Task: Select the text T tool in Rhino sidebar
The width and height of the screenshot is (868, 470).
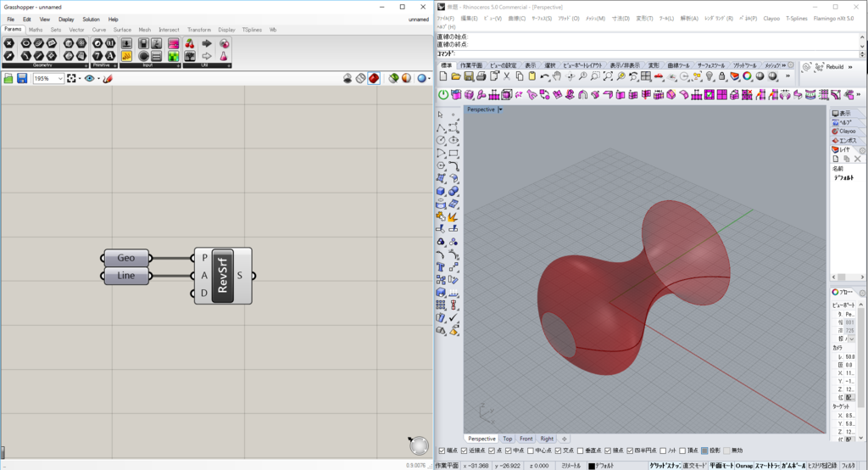Action: click(441, 267)
